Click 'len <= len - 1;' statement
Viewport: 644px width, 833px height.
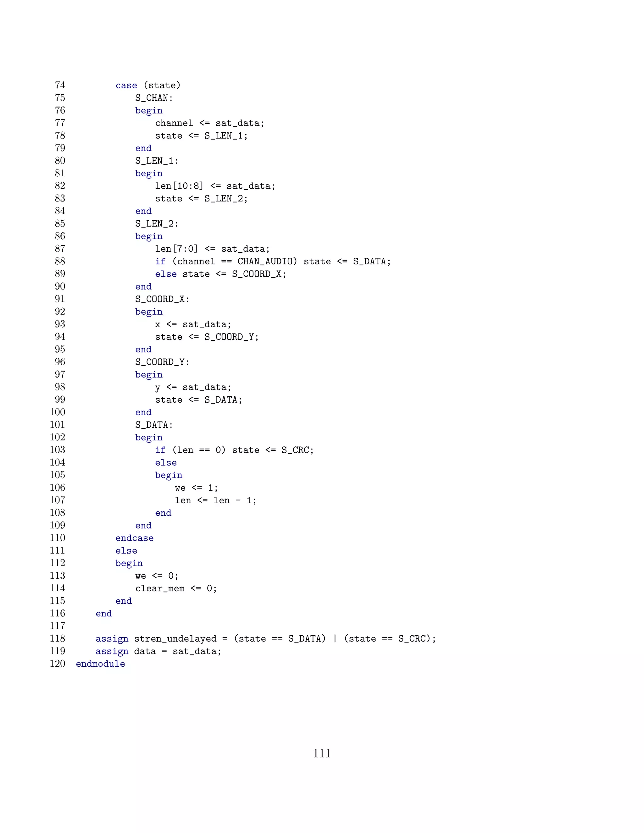215,501
